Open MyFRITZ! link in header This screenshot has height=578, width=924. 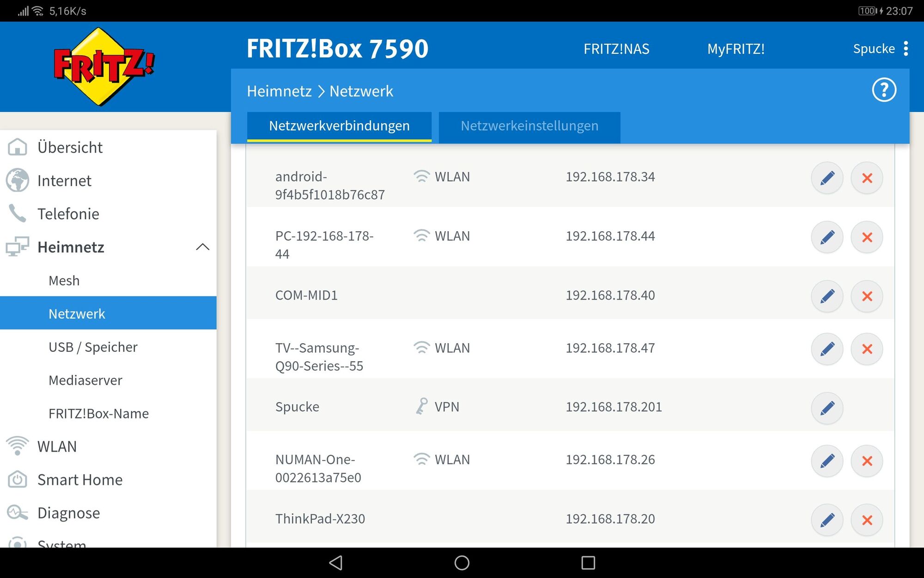coord(736,49)
